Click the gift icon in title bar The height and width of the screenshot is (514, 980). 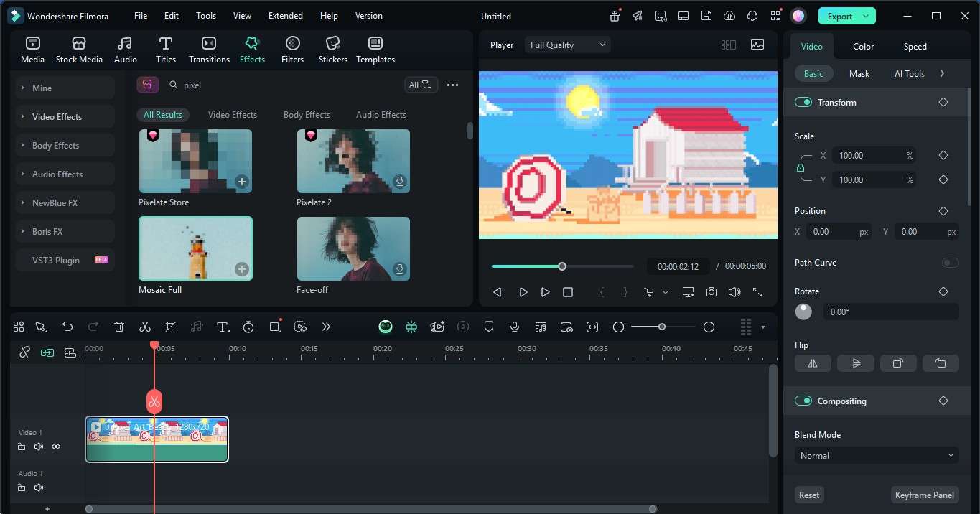(x=615, y=16)
